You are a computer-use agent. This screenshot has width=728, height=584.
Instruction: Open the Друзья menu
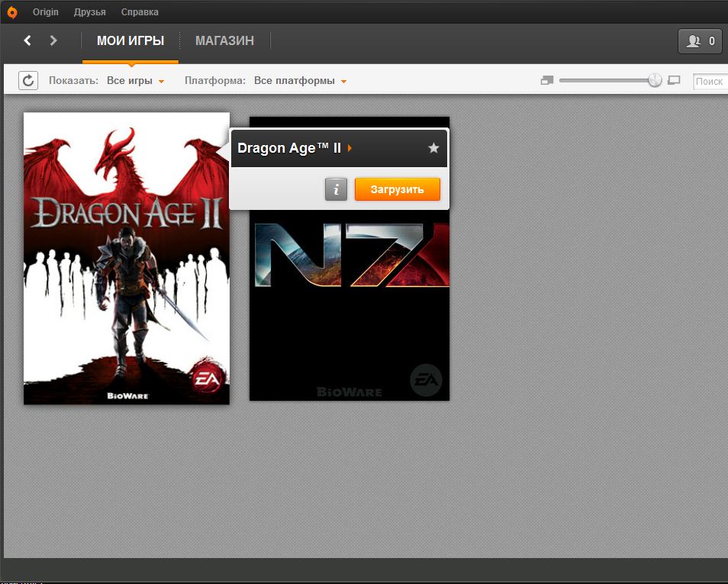[89, 12]
